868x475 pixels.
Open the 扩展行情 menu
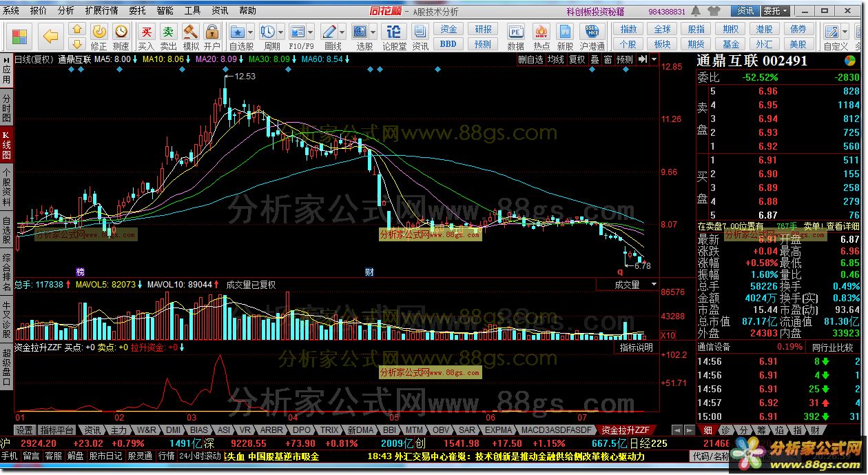click(101, 11)
